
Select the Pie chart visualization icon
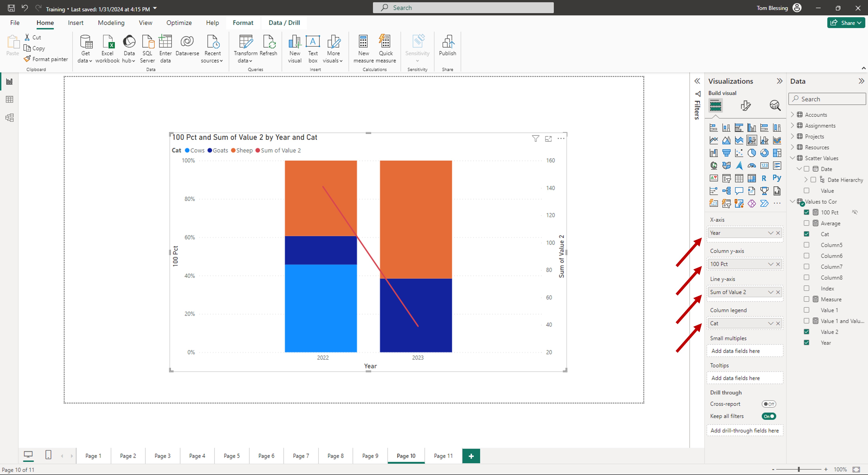tap(752, 153)
